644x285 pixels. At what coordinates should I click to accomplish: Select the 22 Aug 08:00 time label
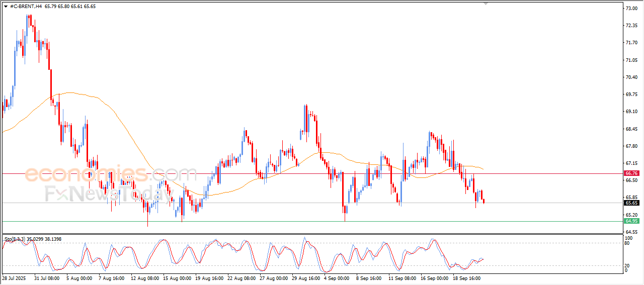[241, 277]
